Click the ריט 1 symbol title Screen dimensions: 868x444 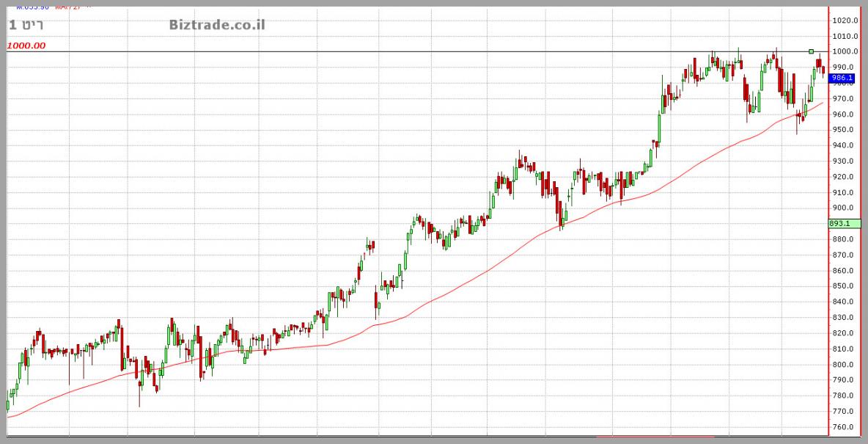point(26,25)
